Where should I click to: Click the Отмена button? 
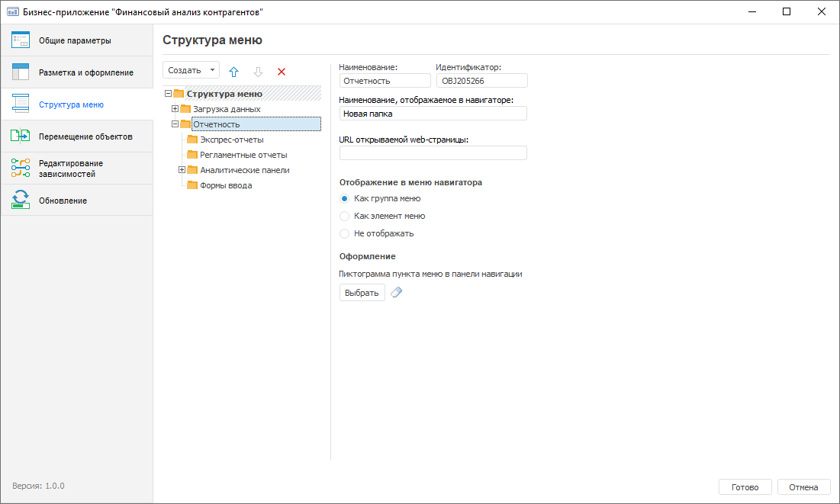[x=803, y=487]
